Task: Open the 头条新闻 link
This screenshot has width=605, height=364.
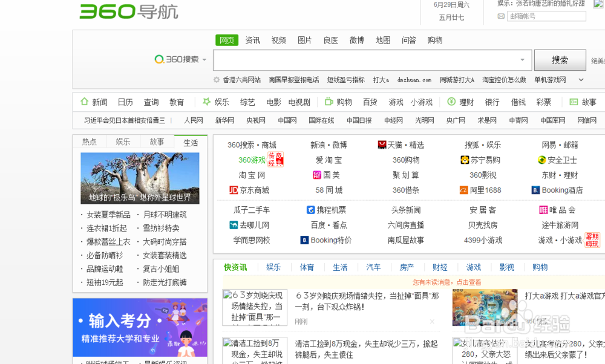Action: click(x=406, y=210)
